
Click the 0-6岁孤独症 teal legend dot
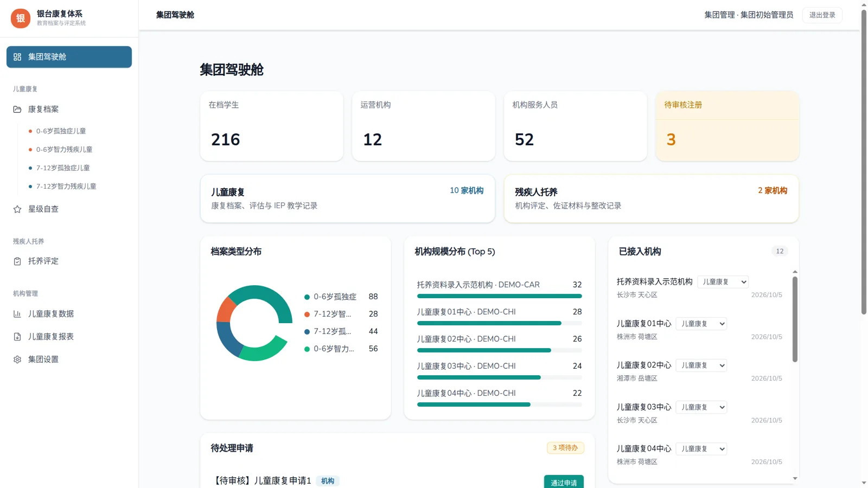[x=307, y=297]
